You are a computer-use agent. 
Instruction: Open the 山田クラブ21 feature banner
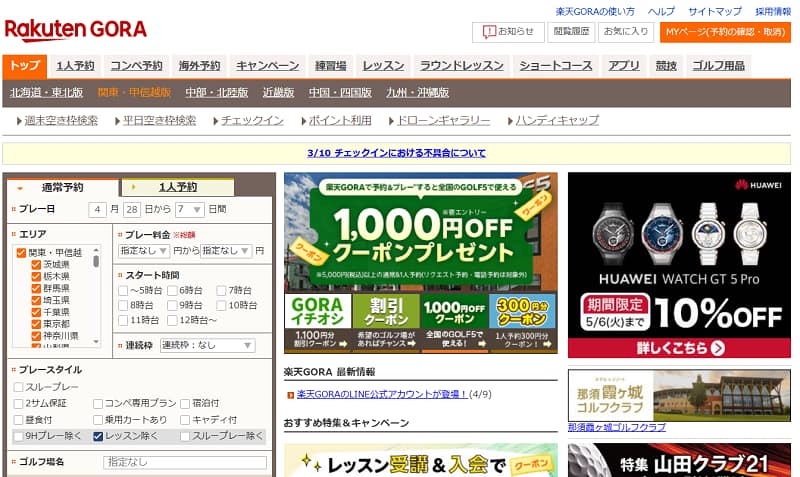pos(679,460)
